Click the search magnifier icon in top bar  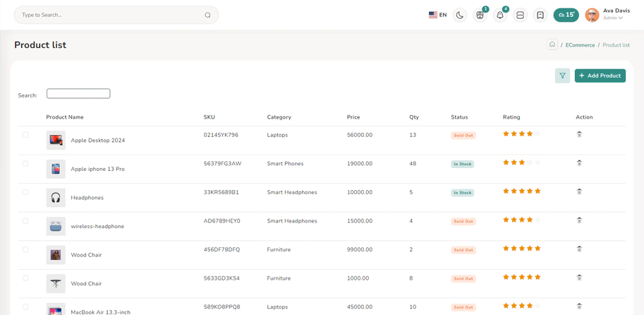[x=207, y=15]
